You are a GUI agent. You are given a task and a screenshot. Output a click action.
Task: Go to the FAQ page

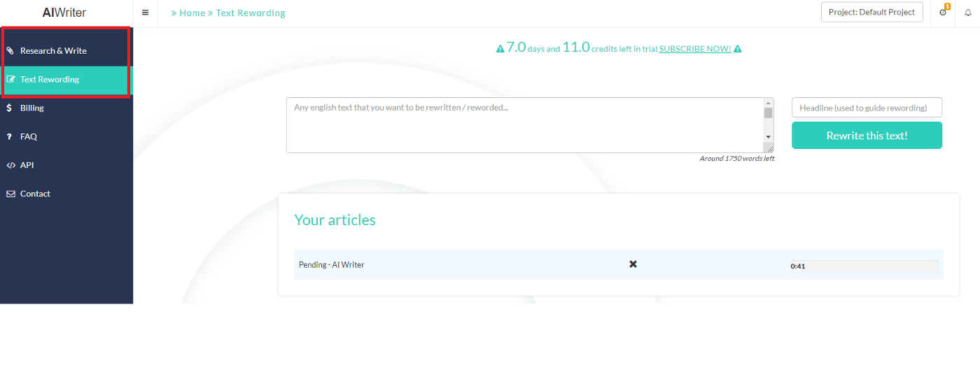coord(66,137)
